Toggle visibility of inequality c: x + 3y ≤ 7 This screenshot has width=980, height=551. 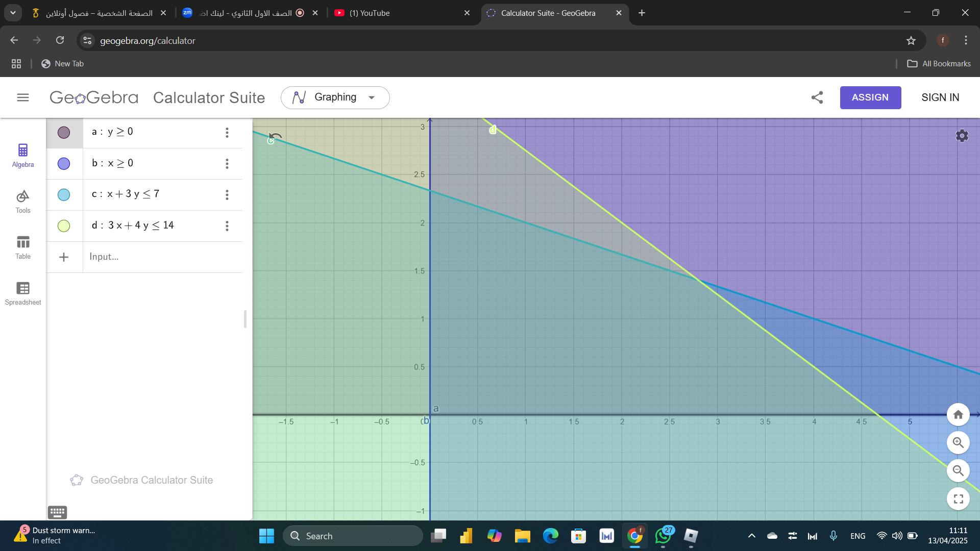pyautogui.click(x=64, y=195)
